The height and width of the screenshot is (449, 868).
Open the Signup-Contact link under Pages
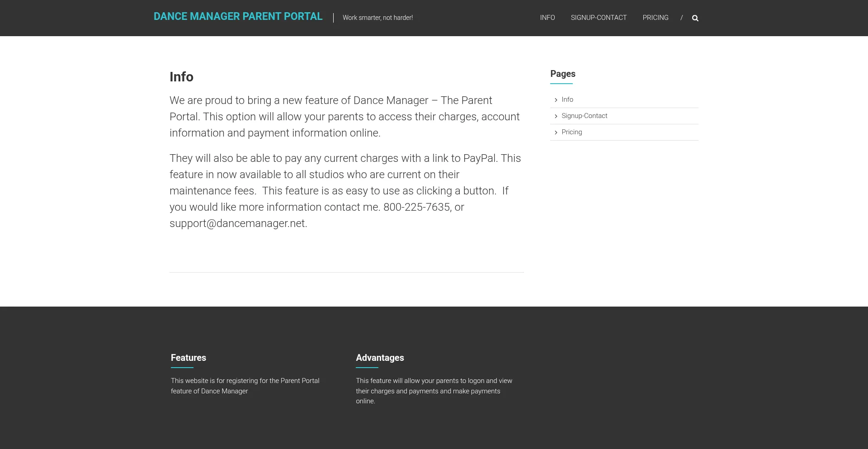(x=584, y=116)
